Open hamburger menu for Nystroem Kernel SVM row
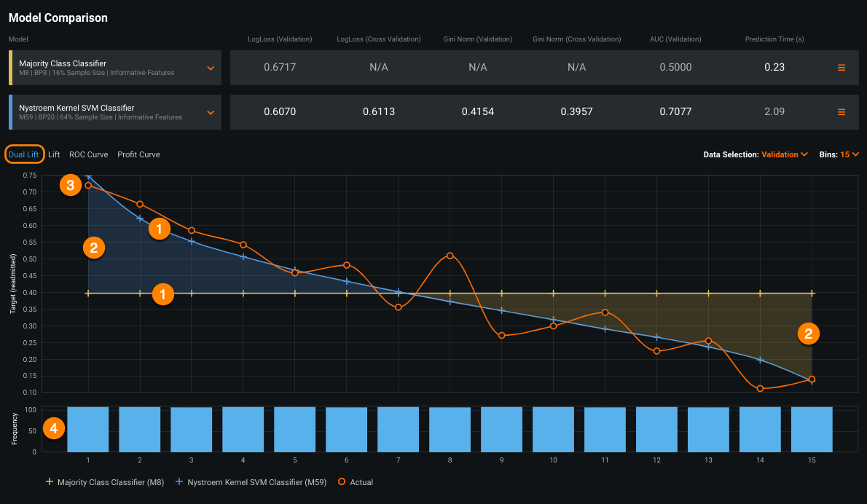Image resolution: width=867 pixels, height=504 pixels. (841, 112)
